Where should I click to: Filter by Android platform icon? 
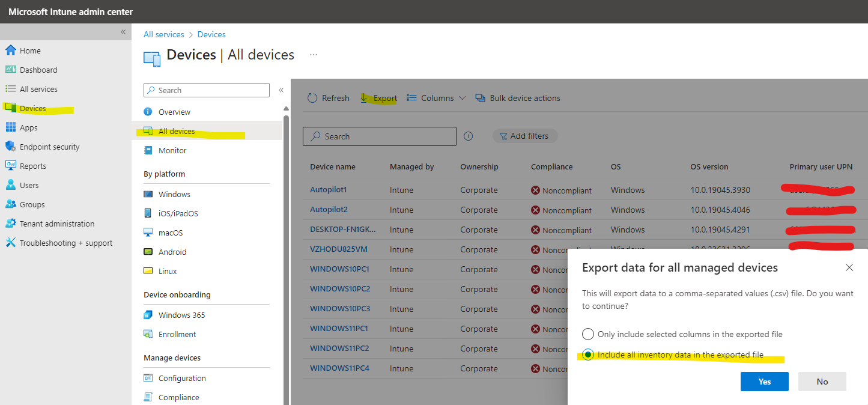148,252
